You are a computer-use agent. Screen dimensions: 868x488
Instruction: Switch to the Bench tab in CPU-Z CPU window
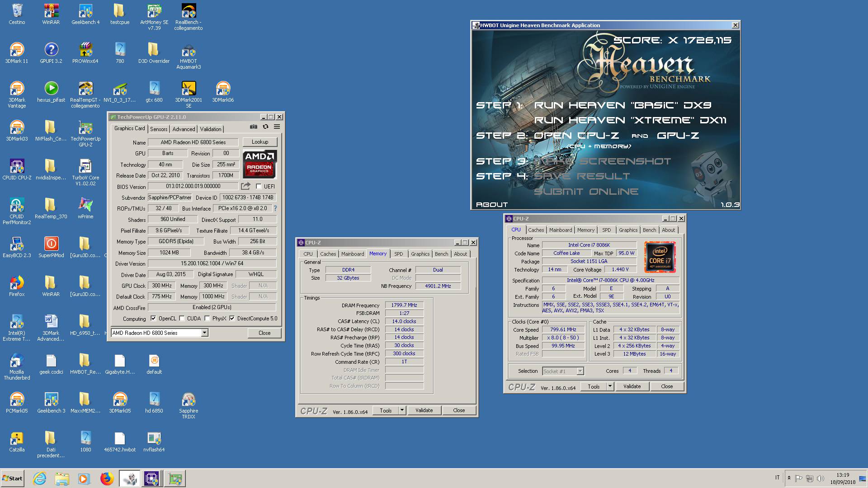(649, 230)
